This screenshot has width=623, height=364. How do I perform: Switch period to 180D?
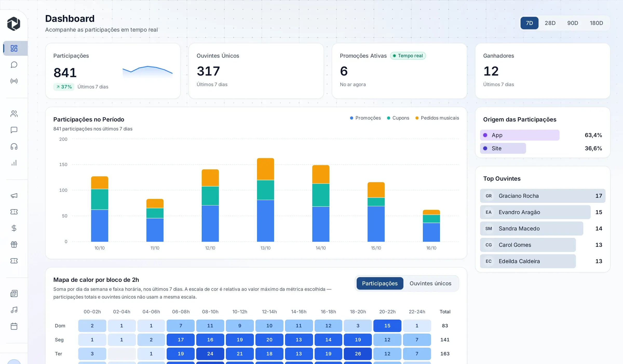point(596,23)
